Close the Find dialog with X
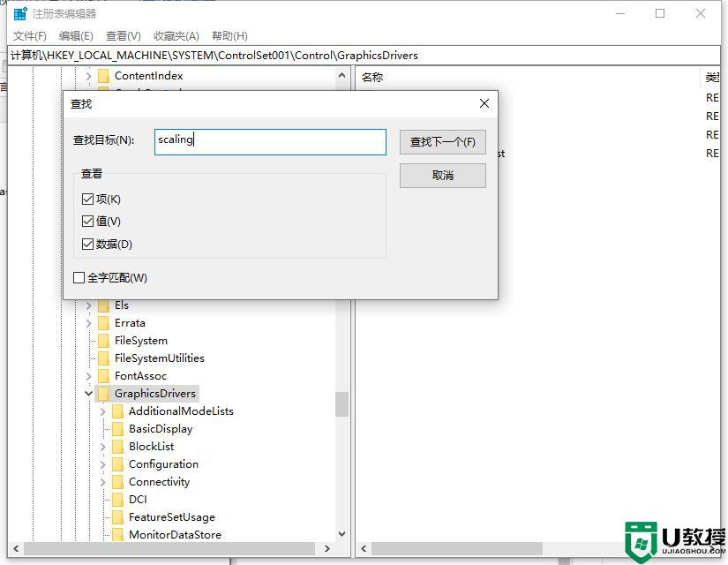 [484, 103]
